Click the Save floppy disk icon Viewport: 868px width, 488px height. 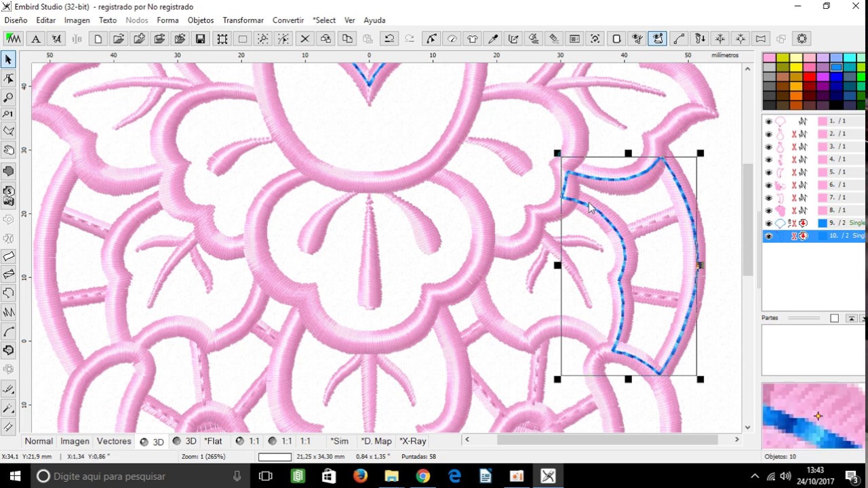(200, 39)
